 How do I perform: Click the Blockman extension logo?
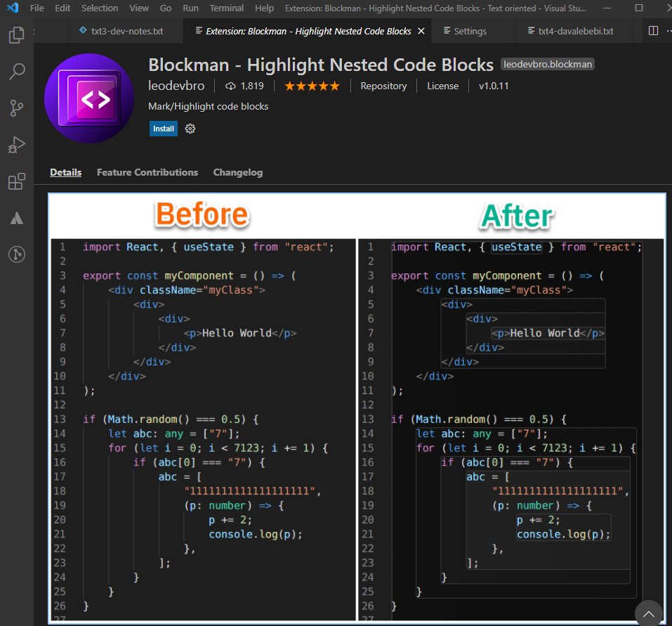click(x=89, y=98)
